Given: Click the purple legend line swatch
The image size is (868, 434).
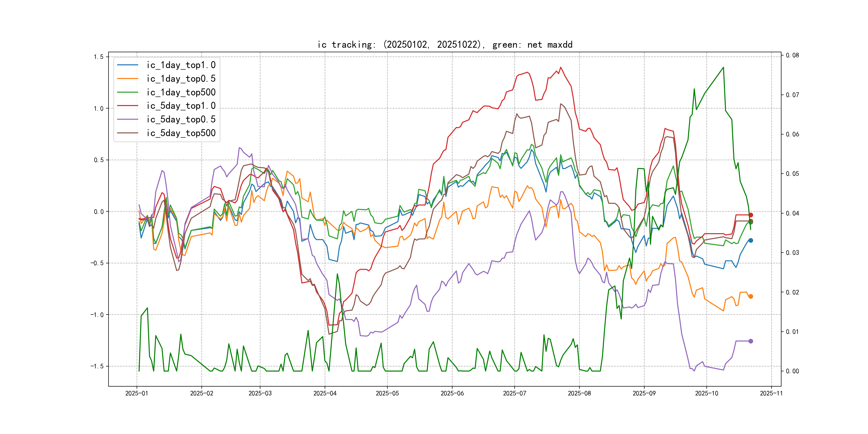Looking at the screenshot, I should (128, 119).
